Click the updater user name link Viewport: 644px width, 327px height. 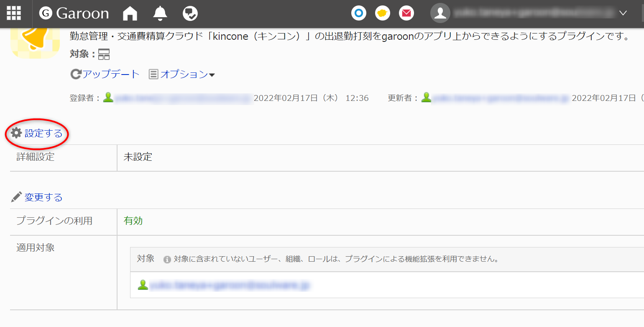501,98
